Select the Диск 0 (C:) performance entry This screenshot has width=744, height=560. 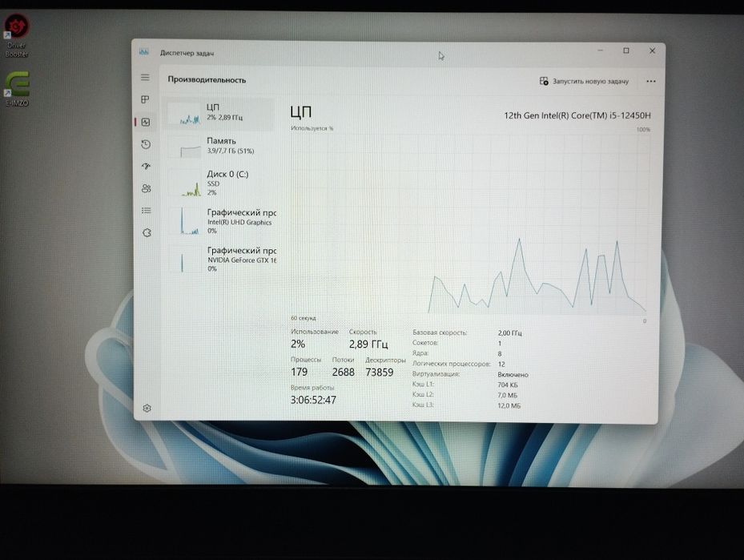[220, 183]
